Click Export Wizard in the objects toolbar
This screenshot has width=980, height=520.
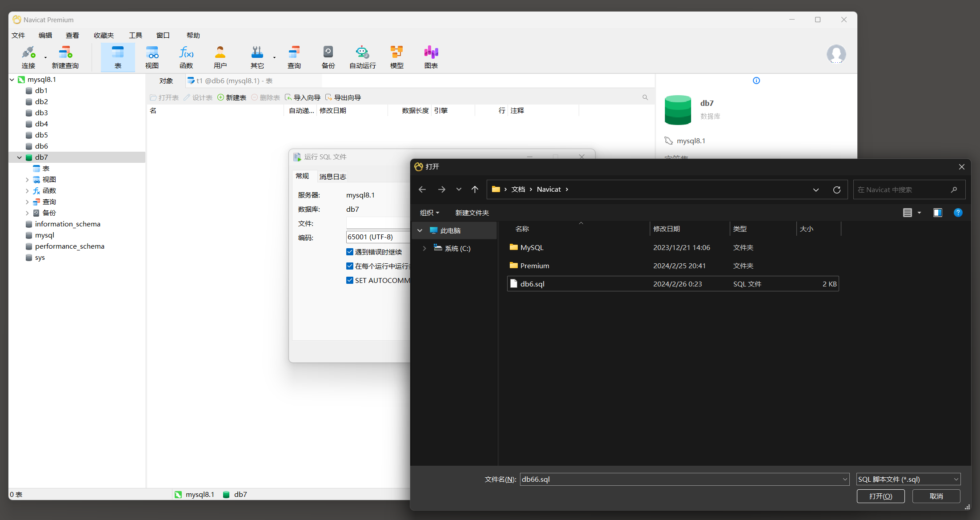tap(343, 97)
